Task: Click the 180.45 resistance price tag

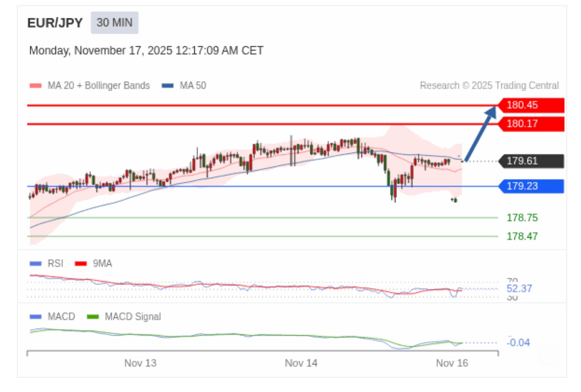Action: (532, 105)
